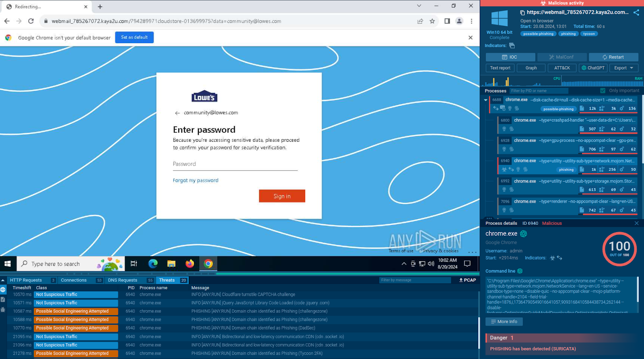Open Chrome's three-dot menu
The image size is (644, 359).
pos(471,21)
